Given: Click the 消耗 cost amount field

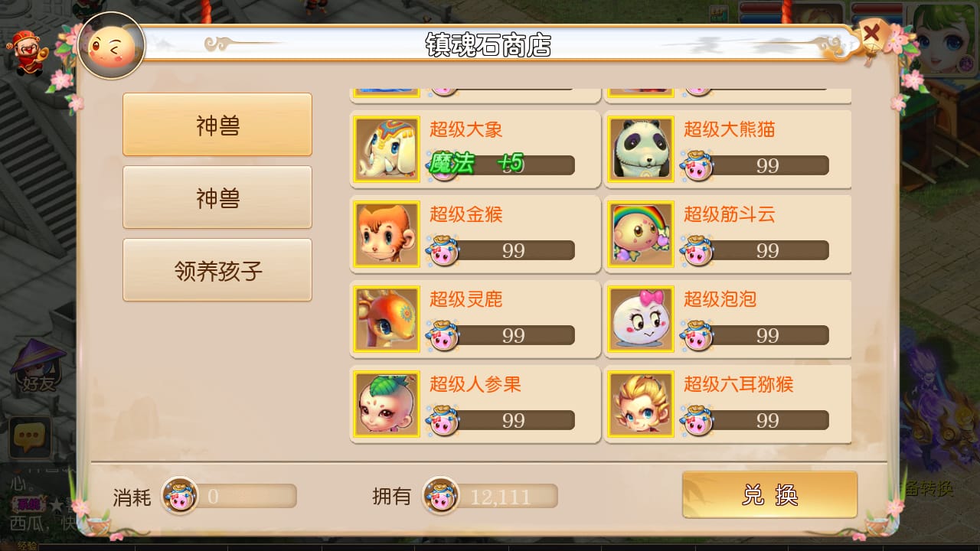Looking at the screenshot, I should click(229, 496).
